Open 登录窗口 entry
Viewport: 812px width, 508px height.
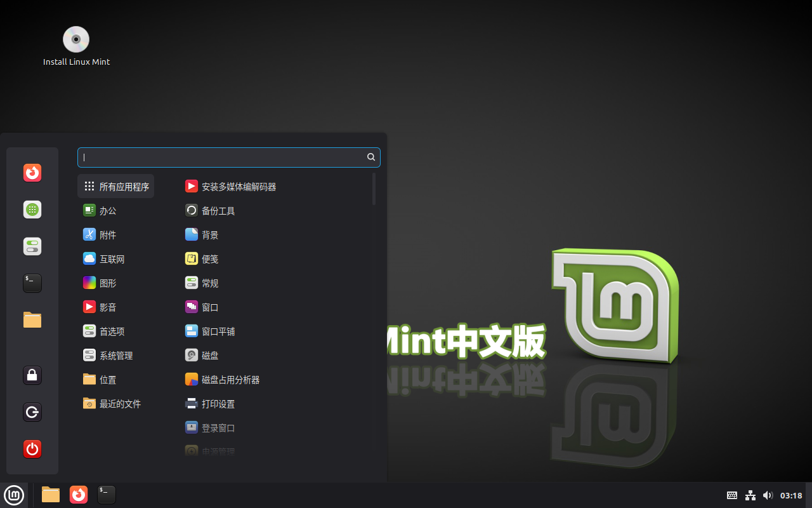pos(275,428)
